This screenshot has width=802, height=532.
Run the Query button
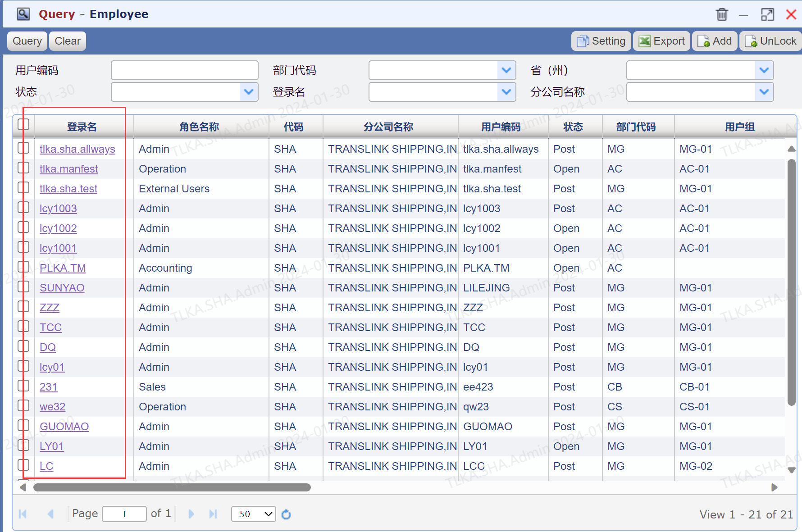click(27, 41)
